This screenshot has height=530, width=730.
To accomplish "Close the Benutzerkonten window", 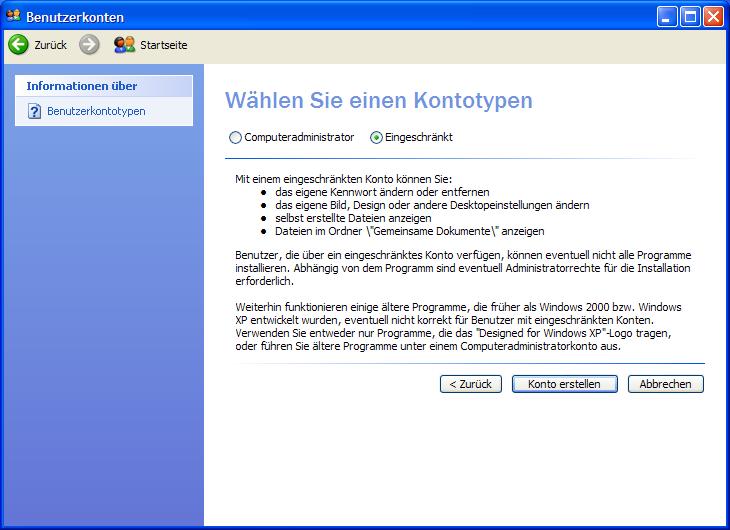I will click(x=713, y=17).
